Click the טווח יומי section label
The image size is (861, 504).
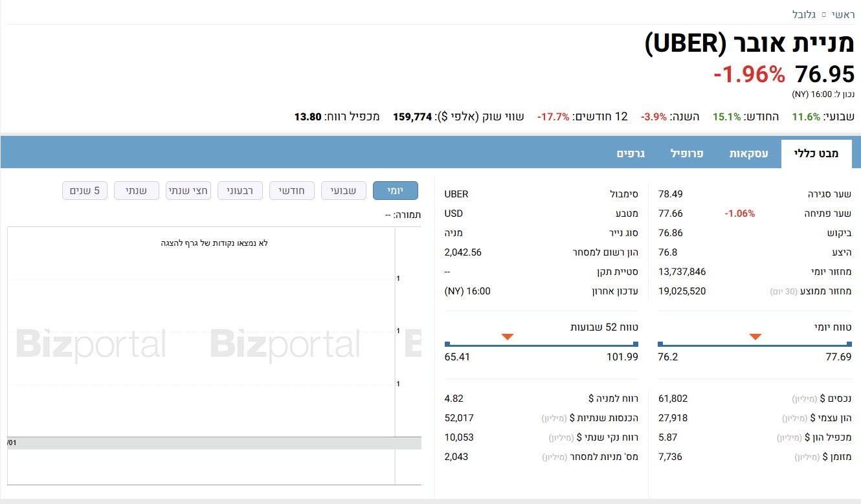(x=833, y=327)
